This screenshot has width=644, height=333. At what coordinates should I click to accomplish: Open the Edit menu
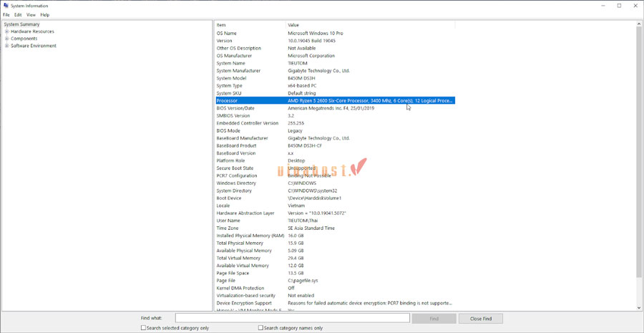click(18, 15)
